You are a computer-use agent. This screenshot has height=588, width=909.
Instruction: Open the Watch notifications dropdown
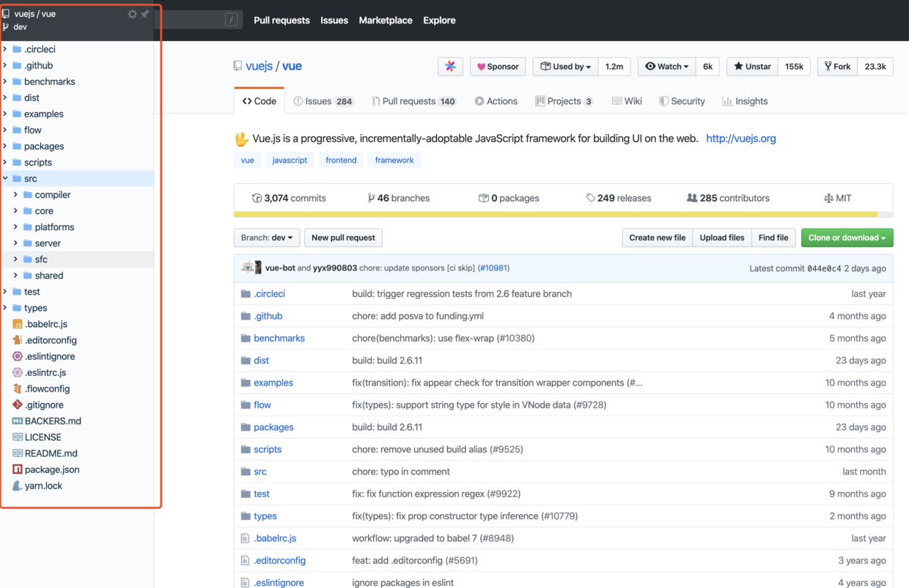pyautogui.click(x=666, y=66)
